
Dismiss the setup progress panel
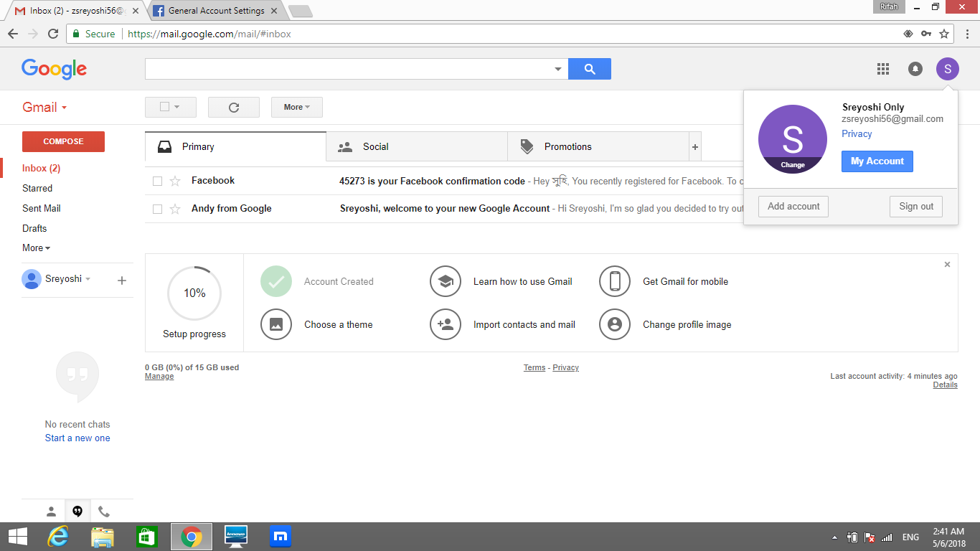pos(947,265)
